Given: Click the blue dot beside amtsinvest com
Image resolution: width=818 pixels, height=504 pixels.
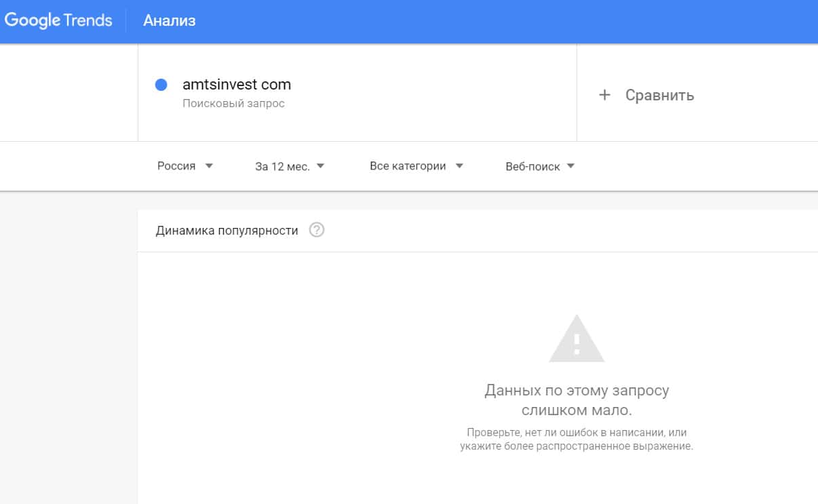Looking at the screenshot, I should pyautogui.click(x=161, y=85).
